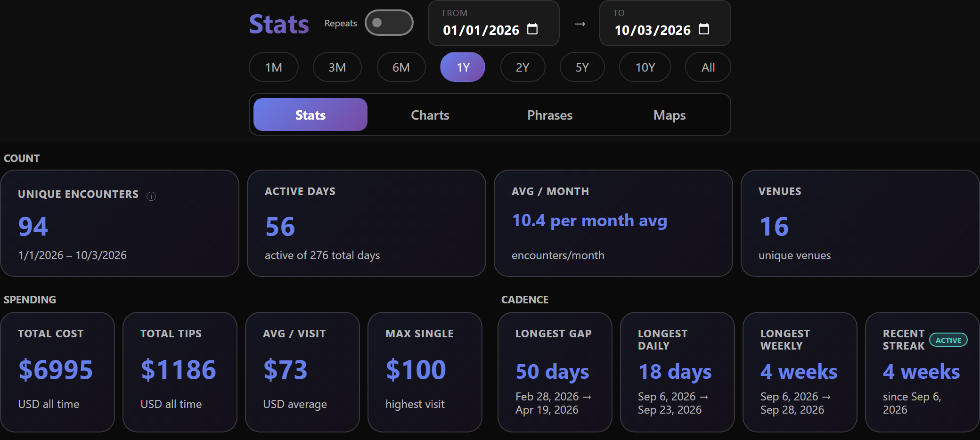Click the CADENCE section heading
Screen dimensions: 980x440
pyautogui.click(x=525, y=300)
